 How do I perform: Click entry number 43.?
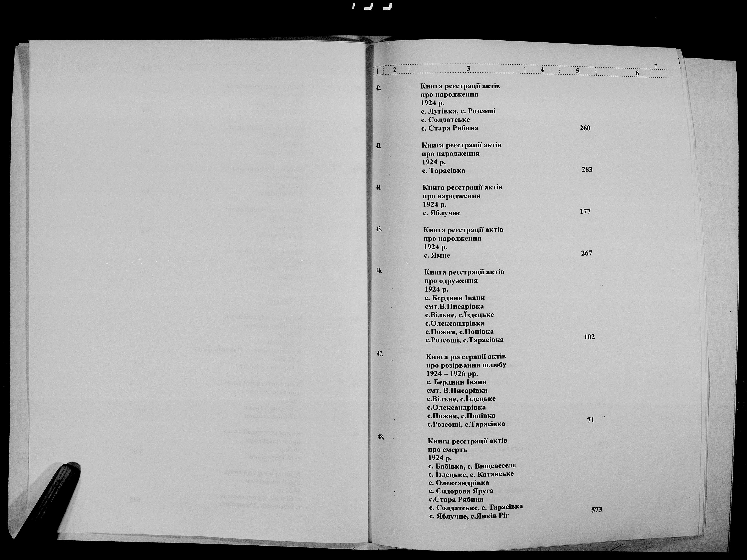coord(379,146)
